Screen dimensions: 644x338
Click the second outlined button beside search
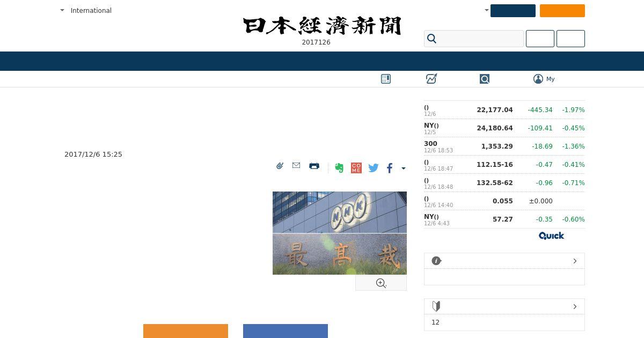coord(570,39)
